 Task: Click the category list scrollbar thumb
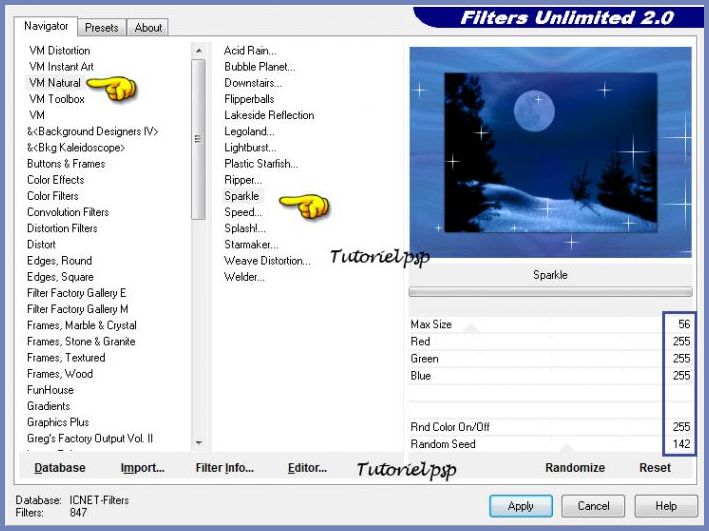(198, 139)
